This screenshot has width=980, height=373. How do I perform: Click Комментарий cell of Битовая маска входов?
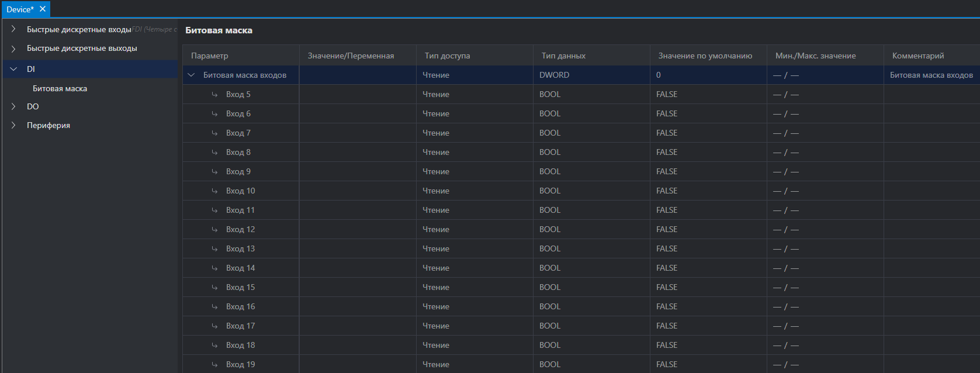[931, 75]
